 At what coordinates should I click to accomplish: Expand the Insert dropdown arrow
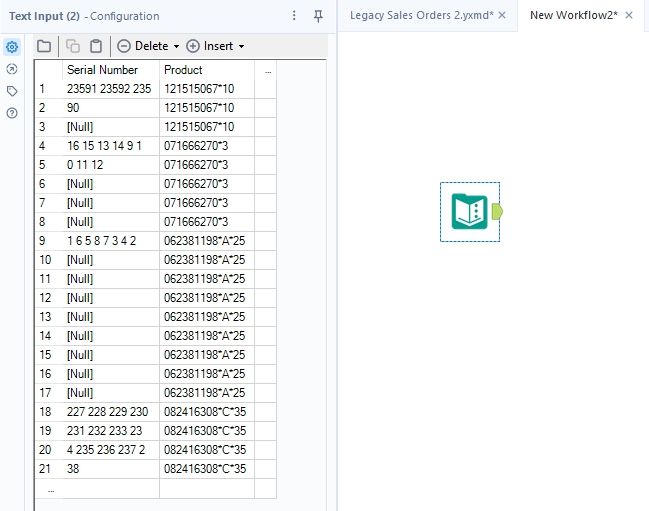click(x=241, y=46)
